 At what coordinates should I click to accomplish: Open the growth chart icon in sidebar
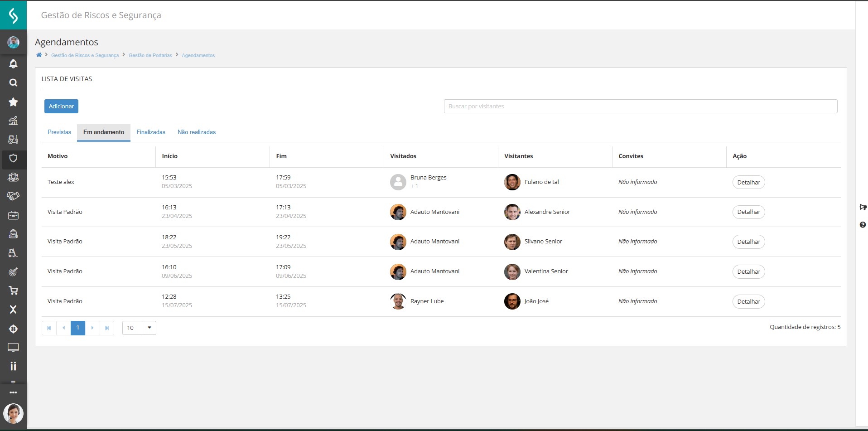point(13,121)
